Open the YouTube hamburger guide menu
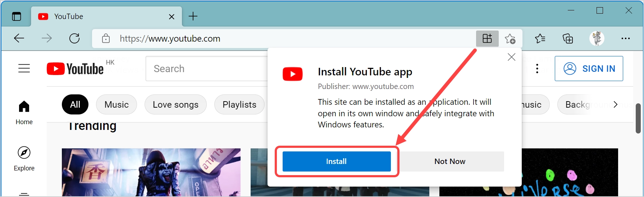644x197 pixels. pos(24,68)
